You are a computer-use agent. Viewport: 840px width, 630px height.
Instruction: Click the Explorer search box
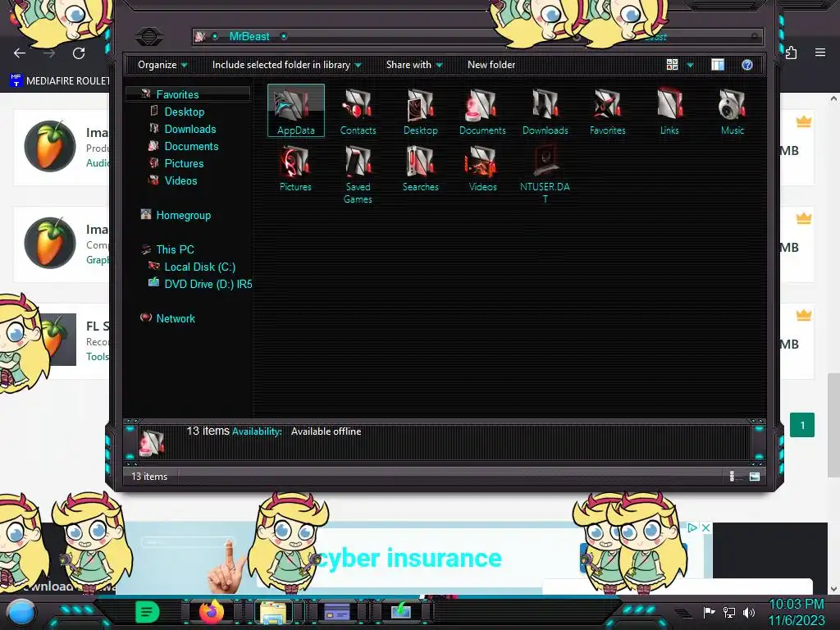[669, 36]
